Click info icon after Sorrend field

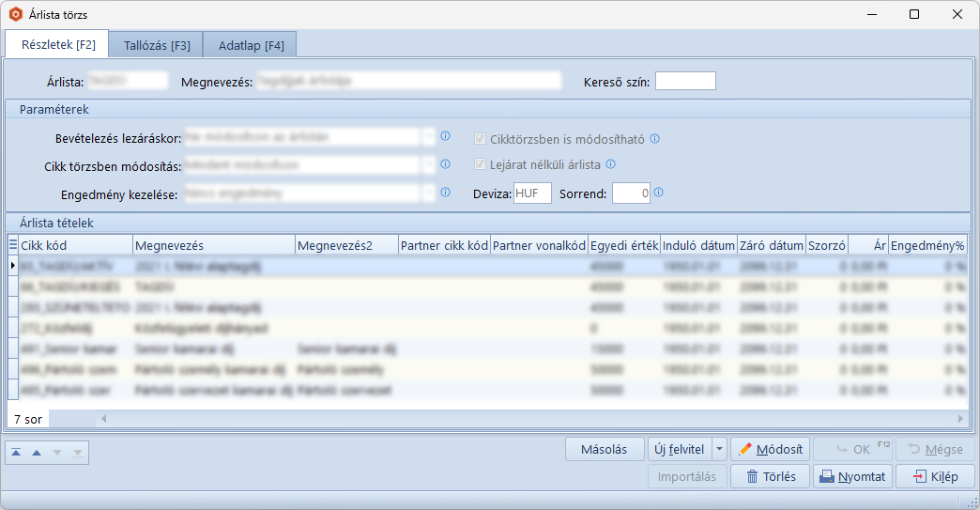[x=659, y=193]
